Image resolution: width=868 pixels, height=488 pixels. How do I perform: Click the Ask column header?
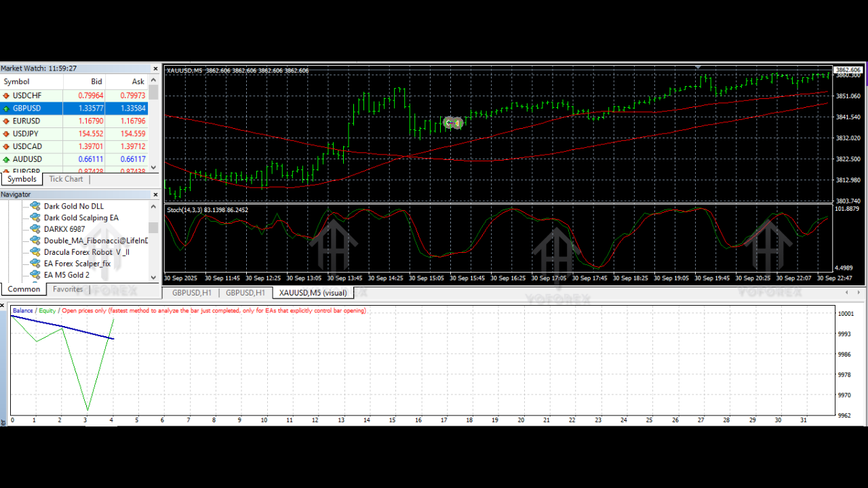(x=138, y=81)
